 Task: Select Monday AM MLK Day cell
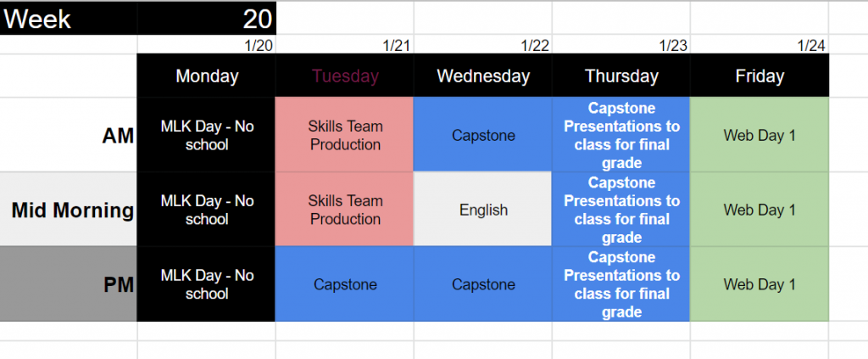pyautogui.click(x=207, y=135)
